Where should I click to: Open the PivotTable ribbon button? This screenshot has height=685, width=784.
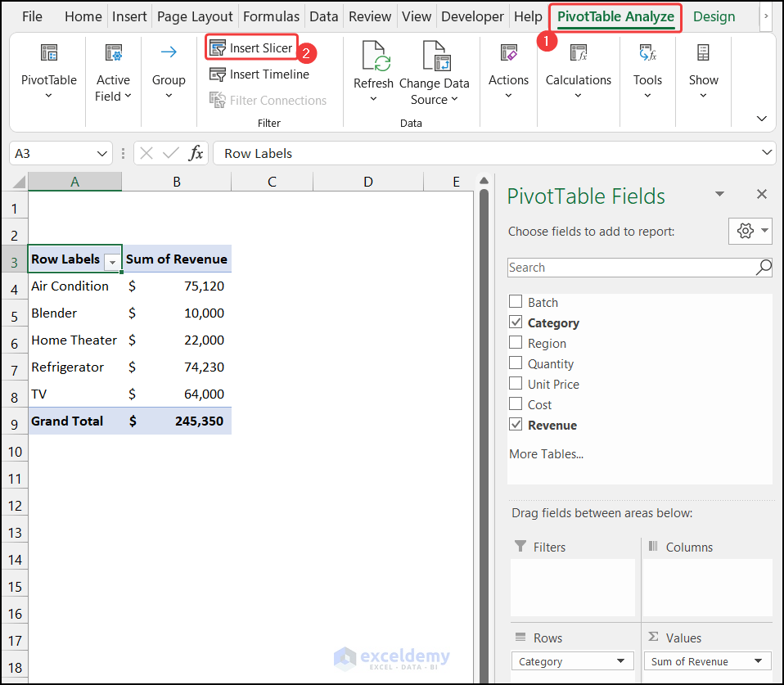(x=49, y=71)
